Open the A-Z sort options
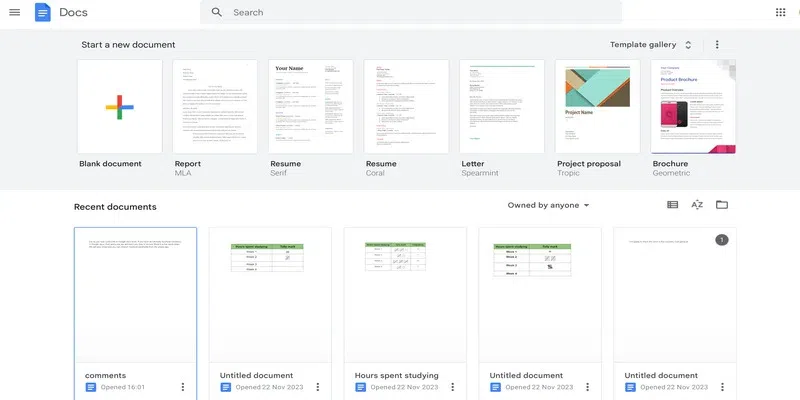800x400 pixels. coord(697,205)
